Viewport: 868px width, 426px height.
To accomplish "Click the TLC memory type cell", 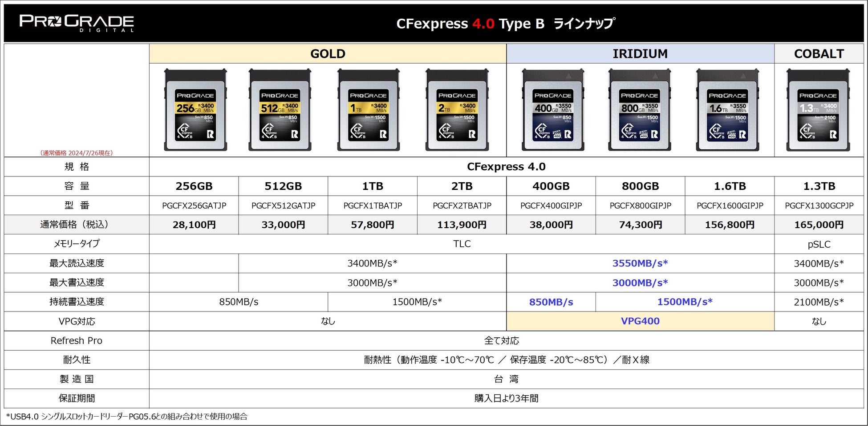I will point(462,244).
